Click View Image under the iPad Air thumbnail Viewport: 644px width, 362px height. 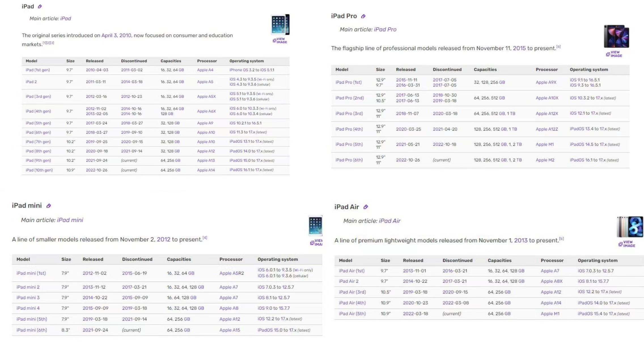(x=627, y=244)
